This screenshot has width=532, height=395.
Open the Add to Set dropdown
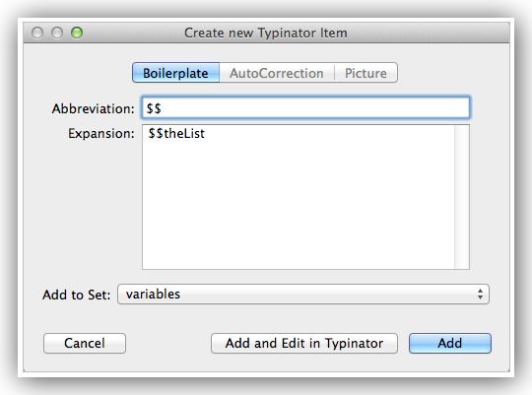[x=303, y=294]
